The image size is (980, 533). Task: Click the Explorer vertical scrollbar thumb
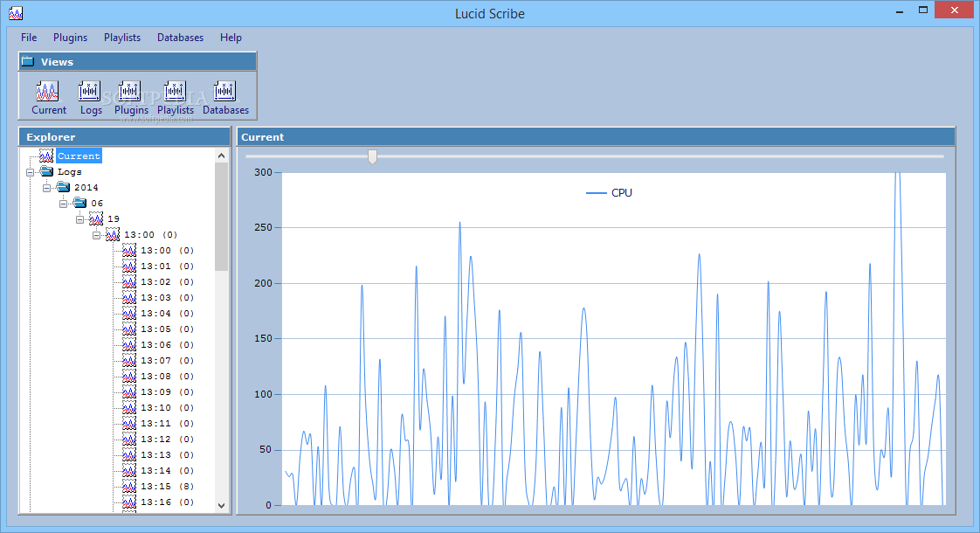(221, 217)
